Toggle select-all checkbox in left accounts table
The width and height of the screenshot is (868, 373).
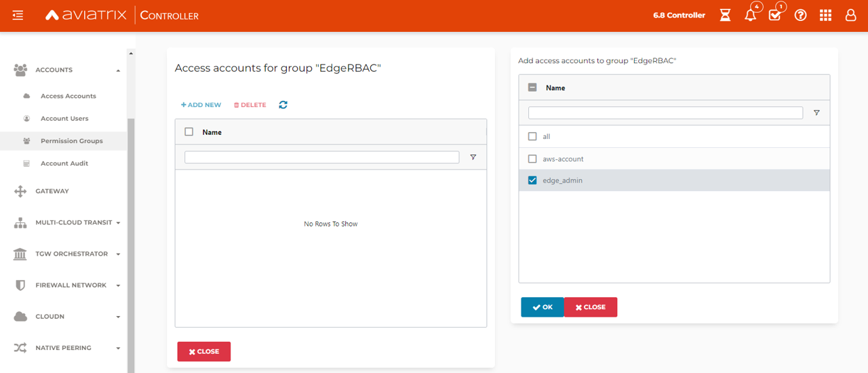coord(189,132)
